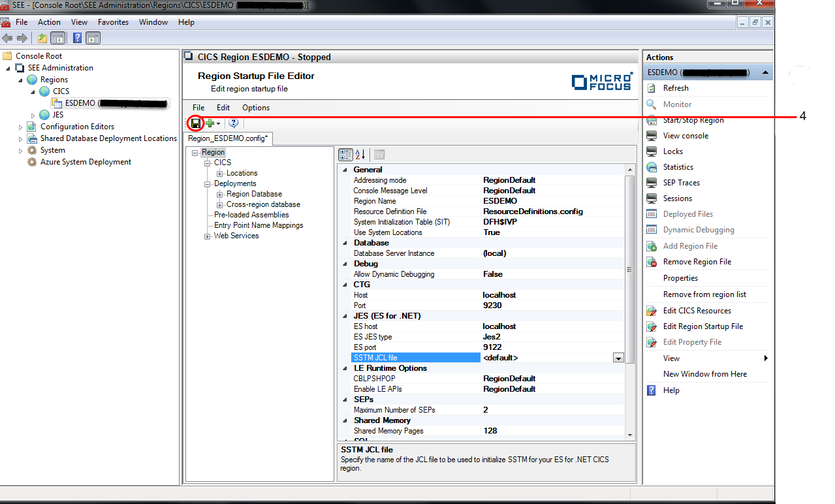835x504 pixels.
Task: Toggle the Show/Hide Console Tree icon
Action: tap(57, 39)
